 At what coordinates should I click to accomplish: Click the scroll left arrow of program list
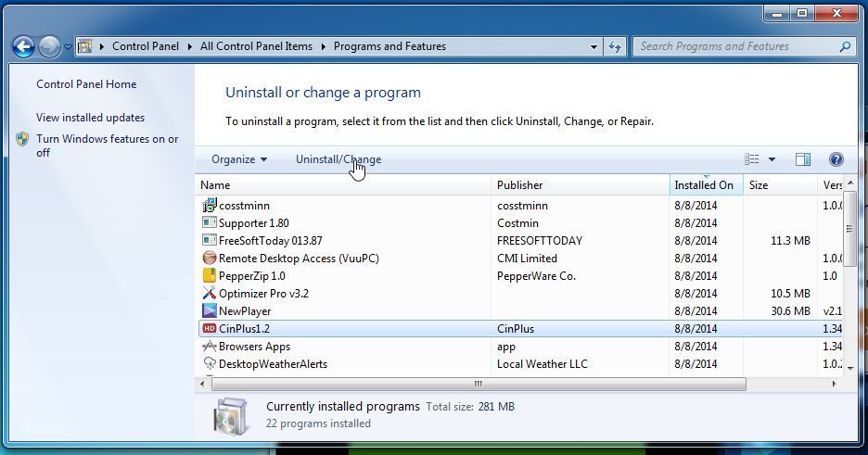[x=202, y=384]
